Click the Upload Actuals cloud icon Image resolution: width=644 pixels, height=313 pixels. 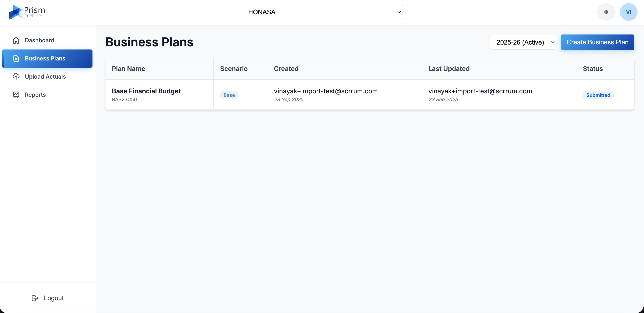(x=16, y=77)
